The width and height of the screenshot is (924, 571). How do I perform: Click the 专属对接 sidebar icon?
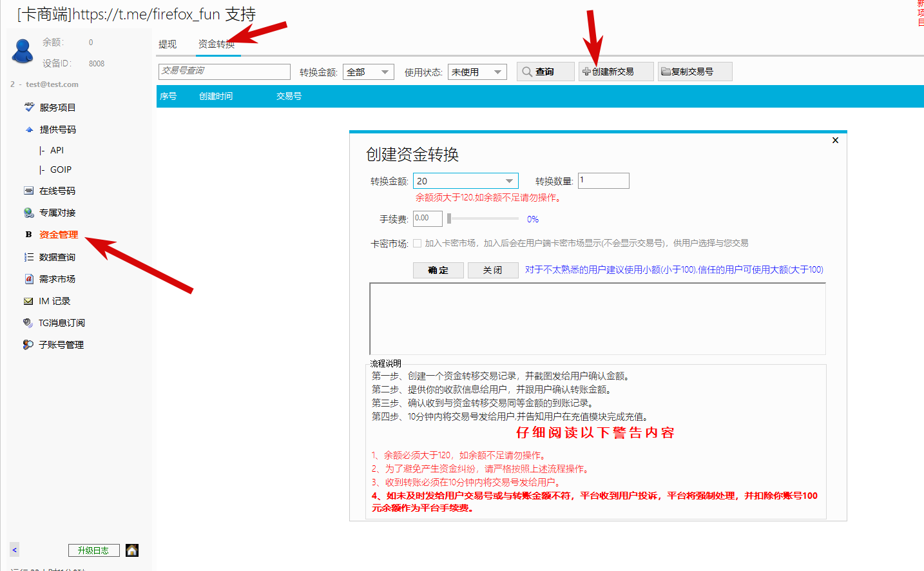(28, 213)
